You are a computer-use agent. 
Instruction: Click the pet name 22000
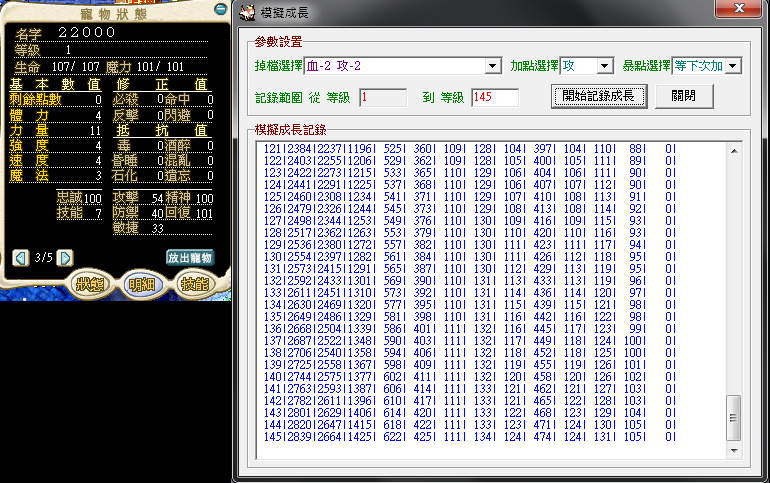[87, 32]
